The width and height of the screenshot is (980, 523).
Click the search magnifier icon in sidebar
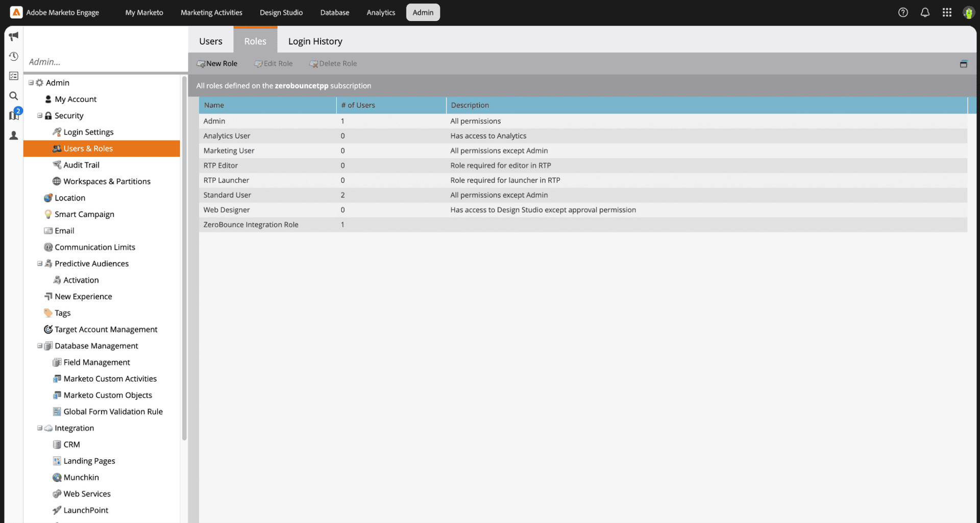coord(14,96)
